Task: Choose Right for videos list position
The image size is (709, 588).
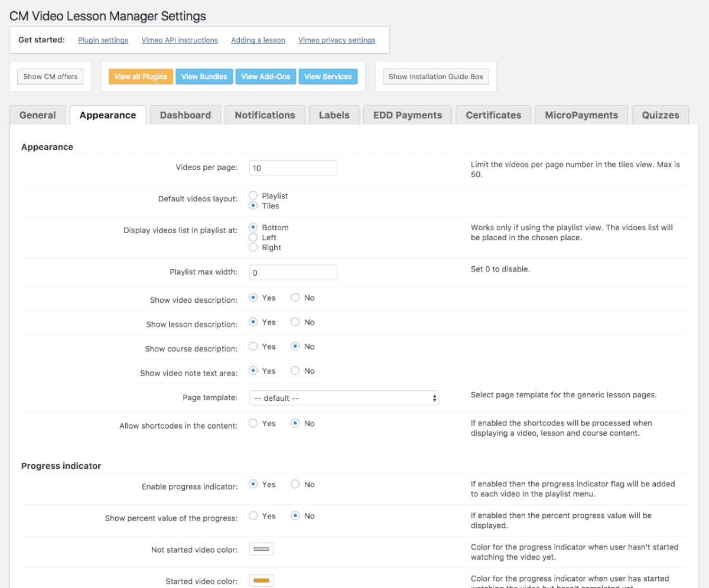Action: [253, 247]
